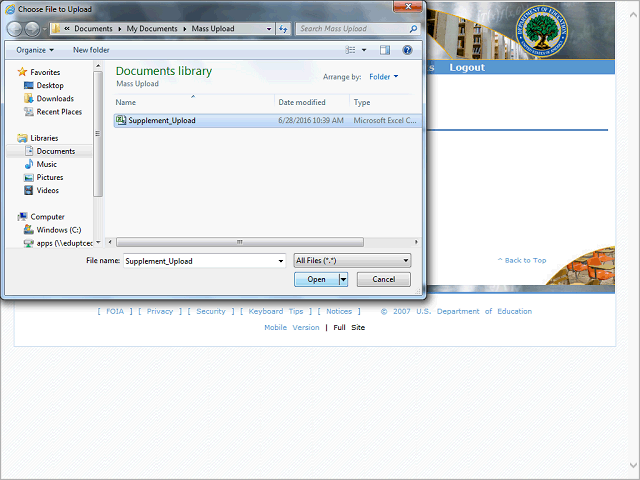Open the Organize menu
Screen dimensions: 640x480
pos(35,50)
